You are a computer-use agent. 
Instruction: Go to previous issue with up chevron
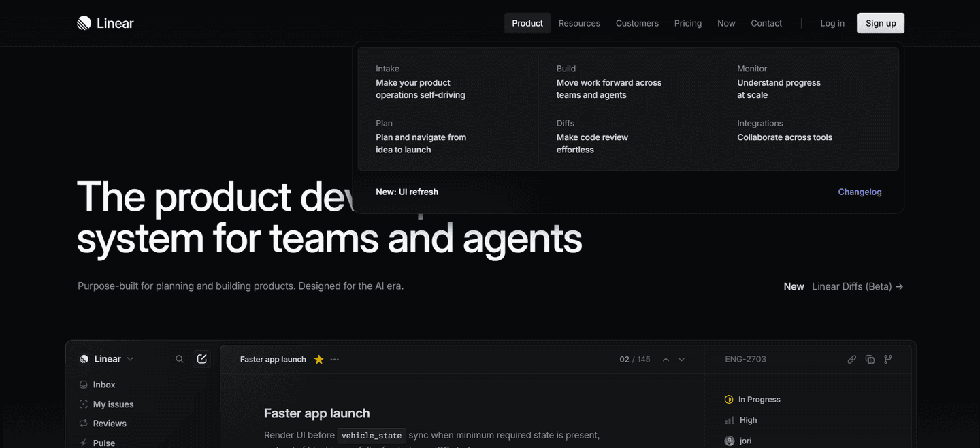click(x=666, y=360)
